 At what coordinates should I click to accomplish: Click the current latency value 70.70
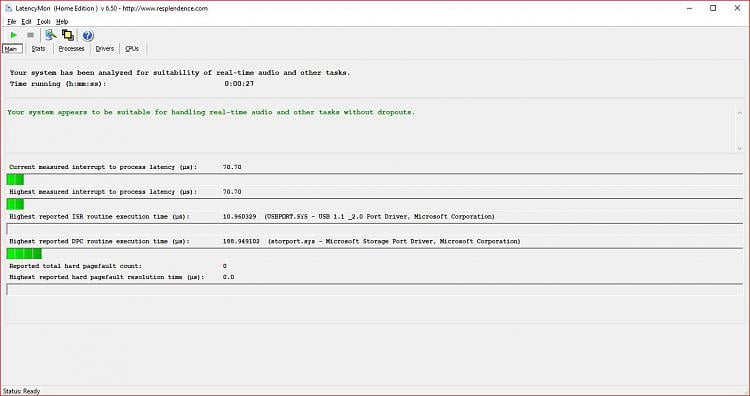(232, 167)
